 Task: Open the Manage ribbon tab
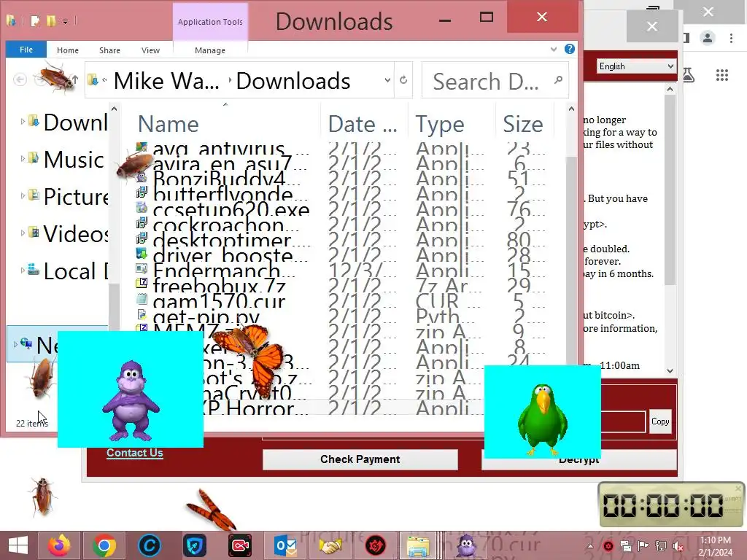[210, 50]
